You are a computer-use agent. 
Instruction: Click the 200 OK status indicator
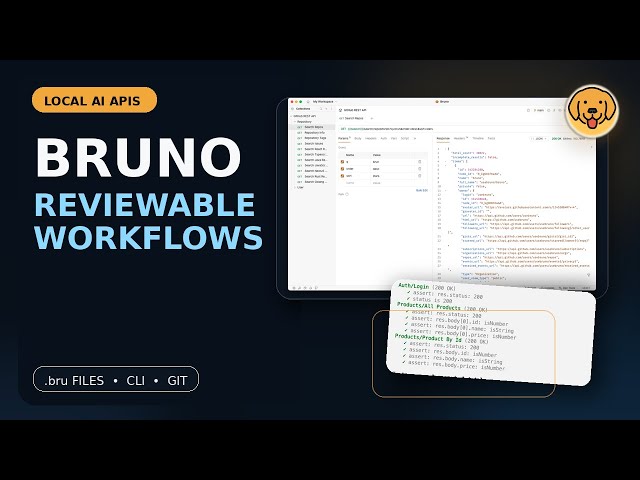556,139
